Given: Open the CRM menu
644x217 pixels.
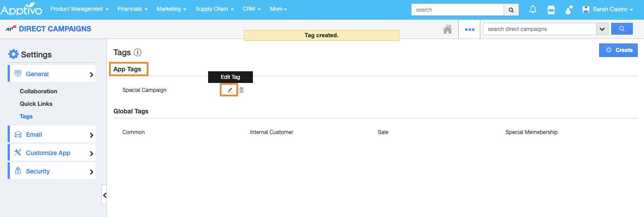Looking at the screenshot, I should (251, 9).
